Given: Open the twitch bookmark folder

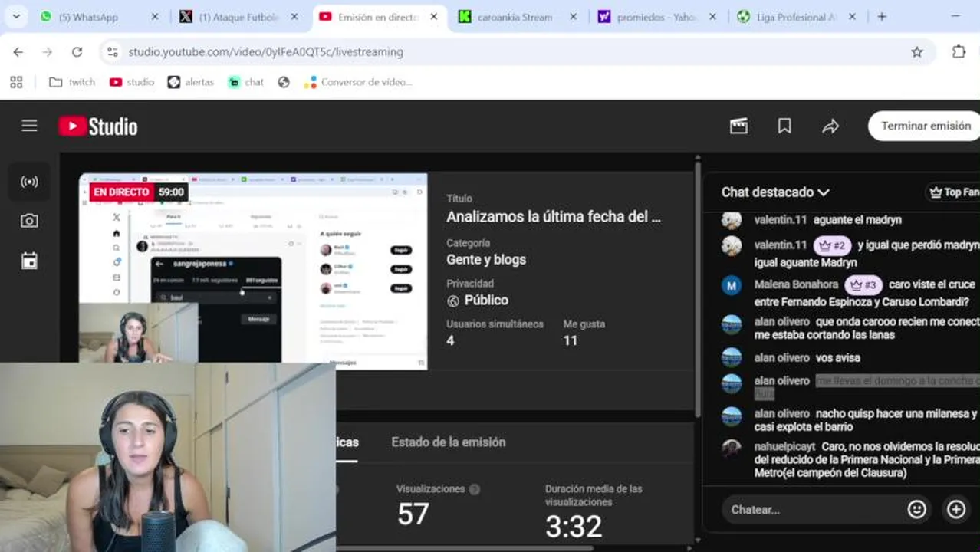Looking at the screenshot, I should click(72, 82).
